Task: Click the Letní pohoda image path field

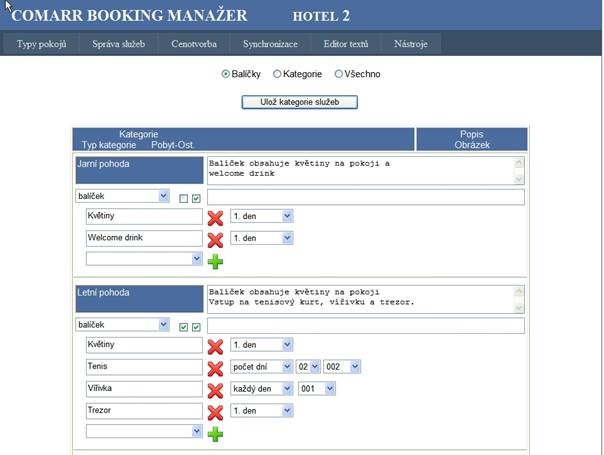Action: 366,326
